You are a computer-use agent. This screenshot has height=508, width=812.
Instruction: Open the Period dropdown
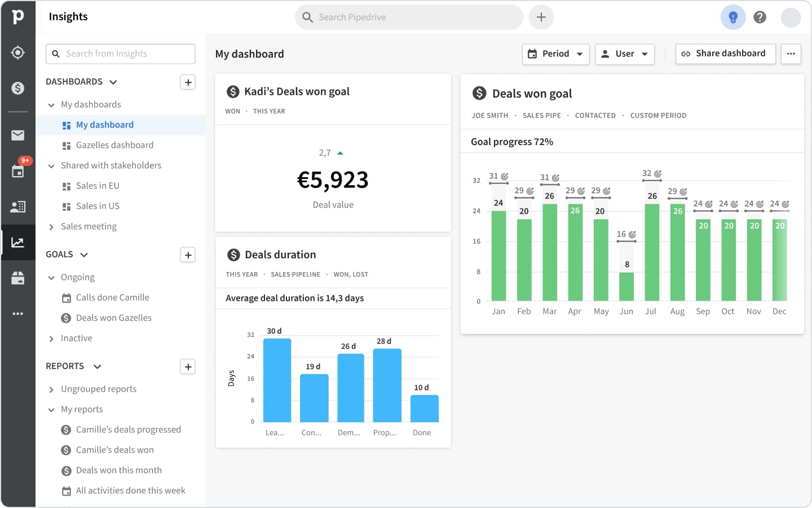coord(555,54)
